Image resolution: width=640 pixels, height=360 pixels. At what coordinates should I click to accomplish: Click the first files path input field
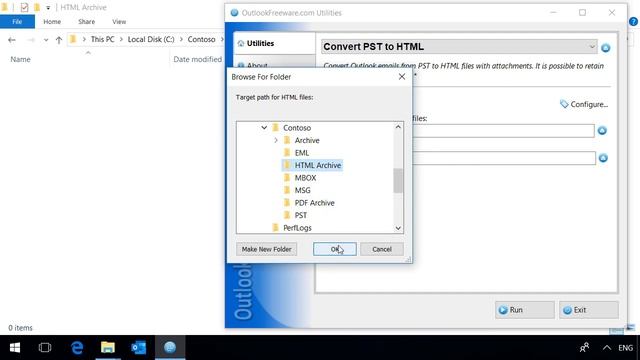point(503,131)
